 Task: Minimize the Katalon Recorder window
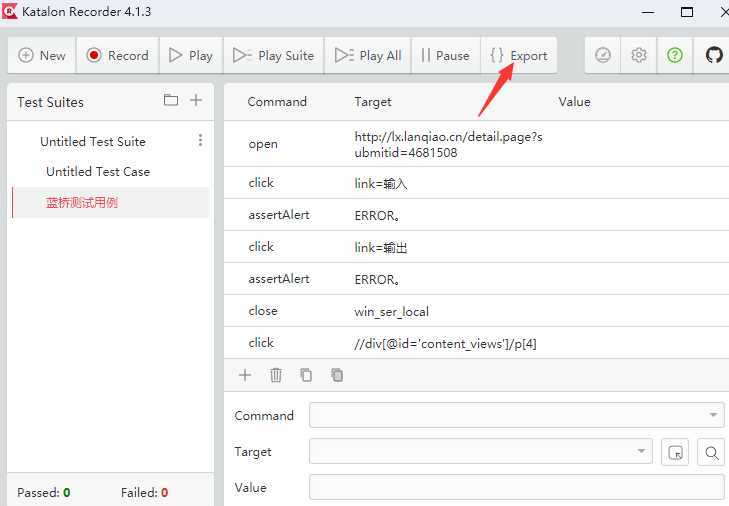(648, 12)
